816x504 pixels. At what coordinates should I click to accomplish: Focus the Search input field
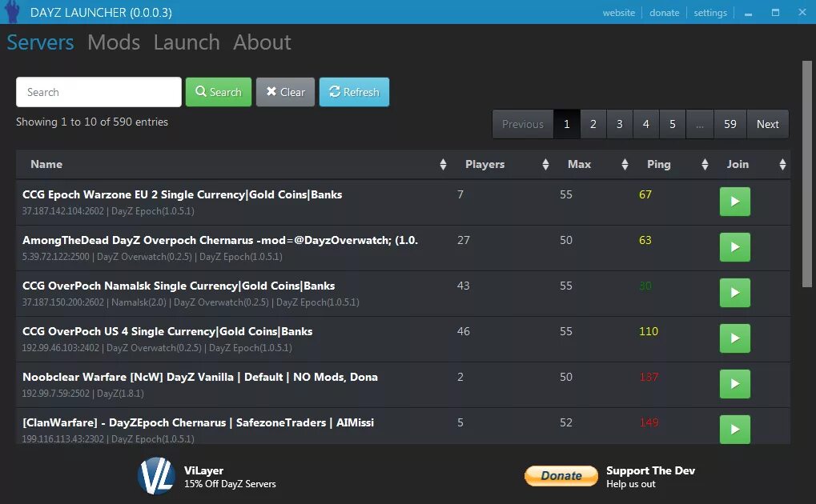click(x=98, y=92)
